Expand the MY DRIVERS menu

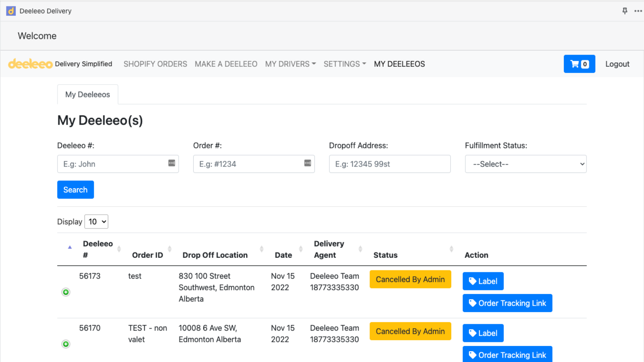(x=291, y=64)
